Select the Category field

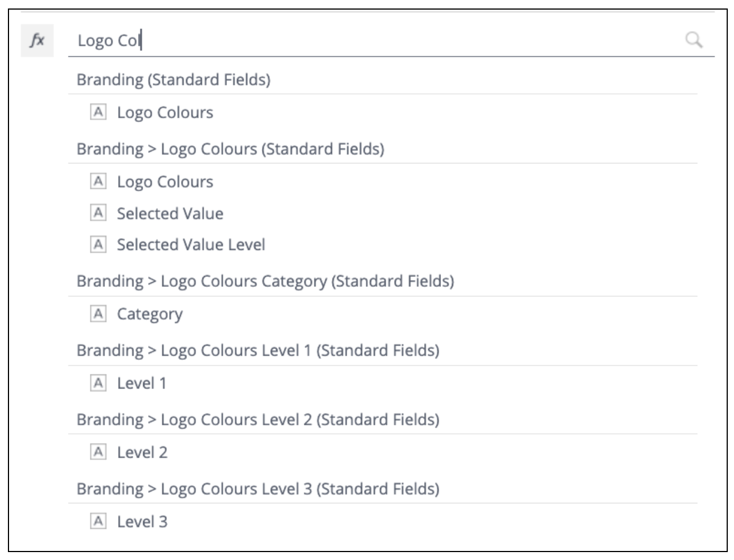click(149, 314)
